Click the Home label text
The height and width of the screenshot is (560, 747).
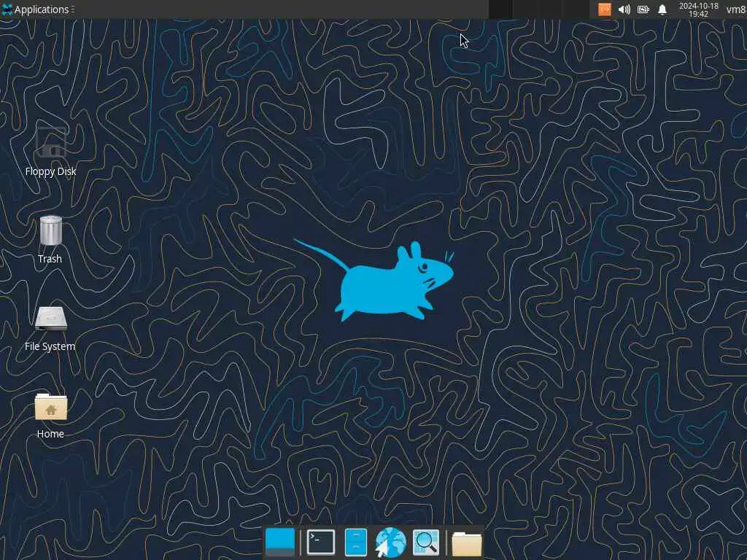[50, 434]
